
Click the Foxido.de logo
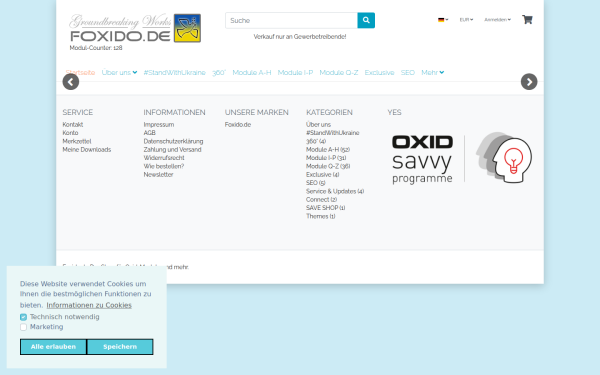[135, 28]
